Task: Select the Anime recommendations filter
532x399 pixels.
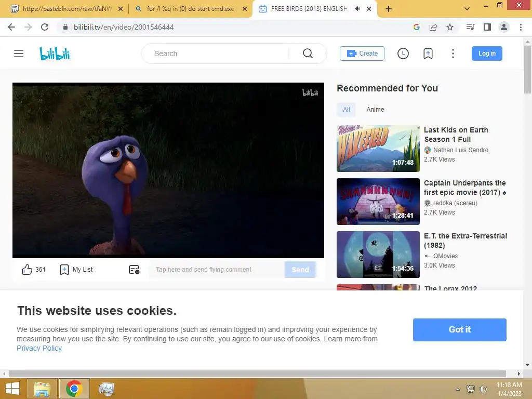Action: (x=375, y=110)
